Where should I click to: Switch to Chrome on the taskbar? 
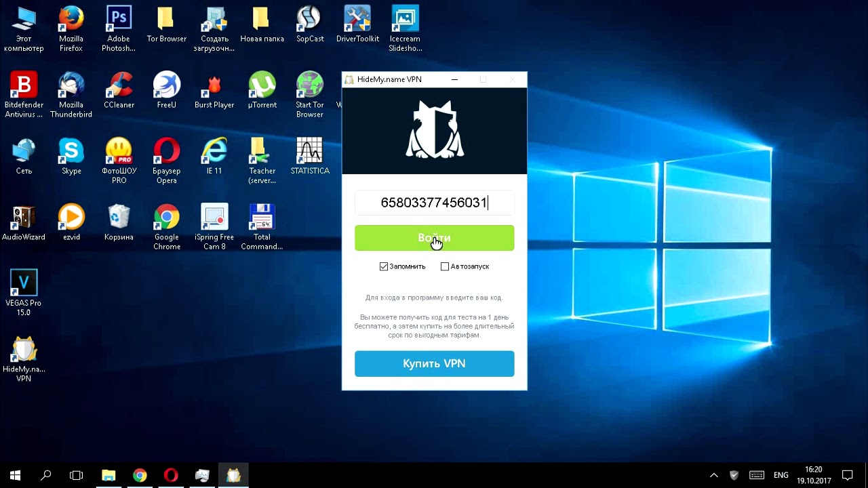point(140,475)
